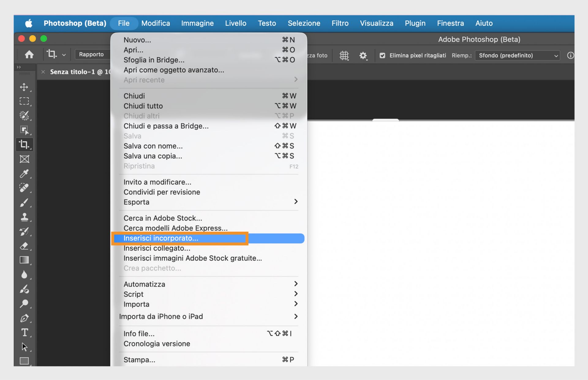Select the Zoom tool
The width and height of the screenshot is (588, 380).
click(24, 303)
